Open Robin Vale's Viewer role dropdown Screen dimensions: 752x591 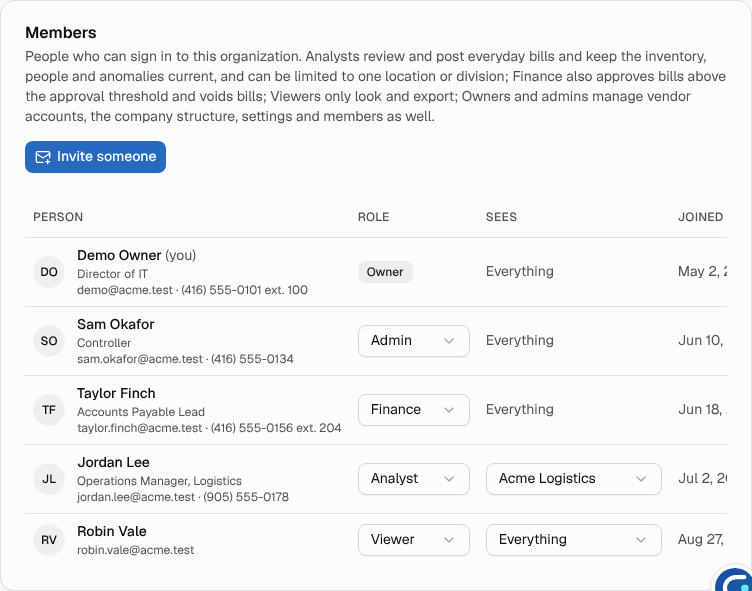pos(413,540)
